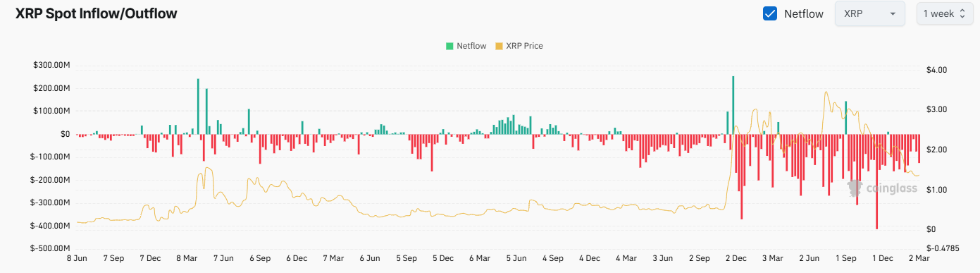
Task: Click the $-200.00M y-axis label
Action: pos(51,180)
